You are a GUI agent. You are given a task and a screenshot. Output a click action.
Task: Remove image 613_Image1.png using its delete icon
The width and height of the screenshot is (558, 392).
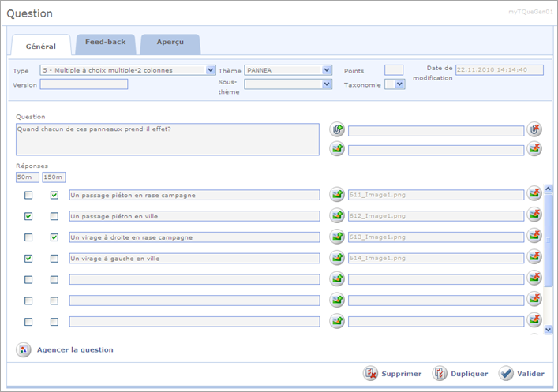click(x=535, y=237)
